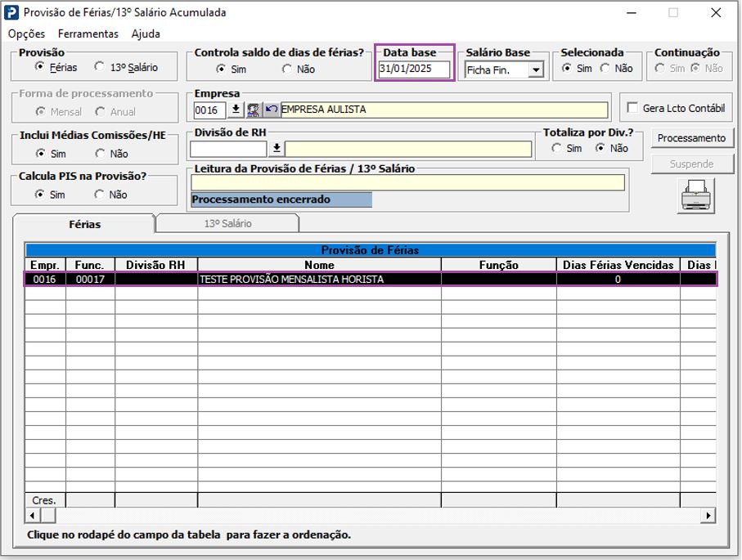This screenshot has height=560, width=742.
Task: Click the printer icon button
Action: (x=695, y=195)
